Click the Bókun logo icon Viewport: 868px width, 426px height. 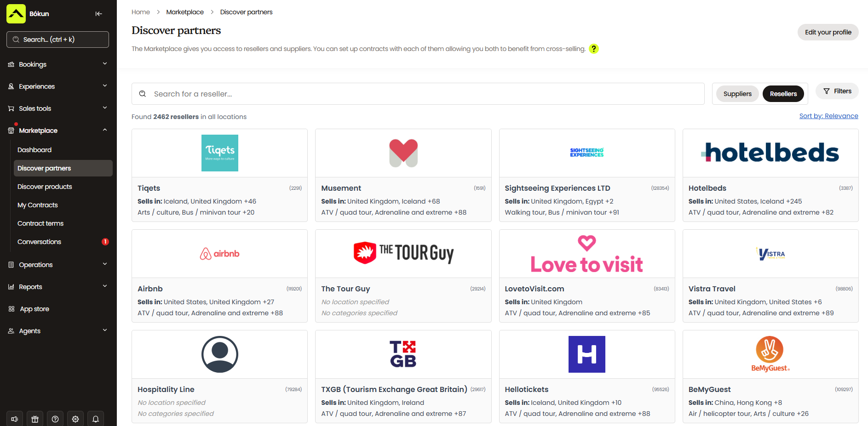click(16, 14)
